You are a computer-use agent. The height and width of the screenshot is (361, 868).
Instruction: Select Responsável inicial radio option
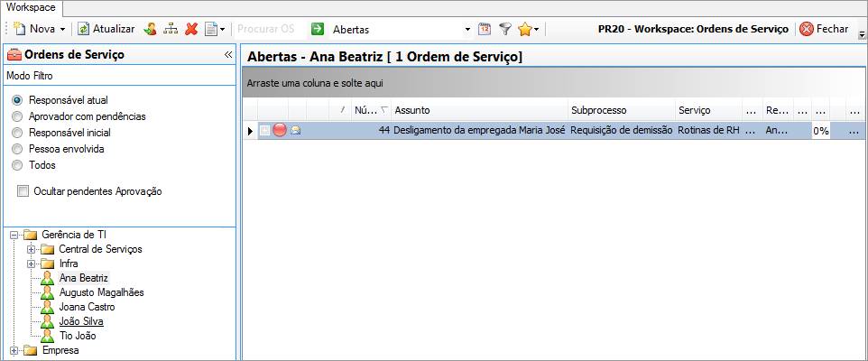18,133
